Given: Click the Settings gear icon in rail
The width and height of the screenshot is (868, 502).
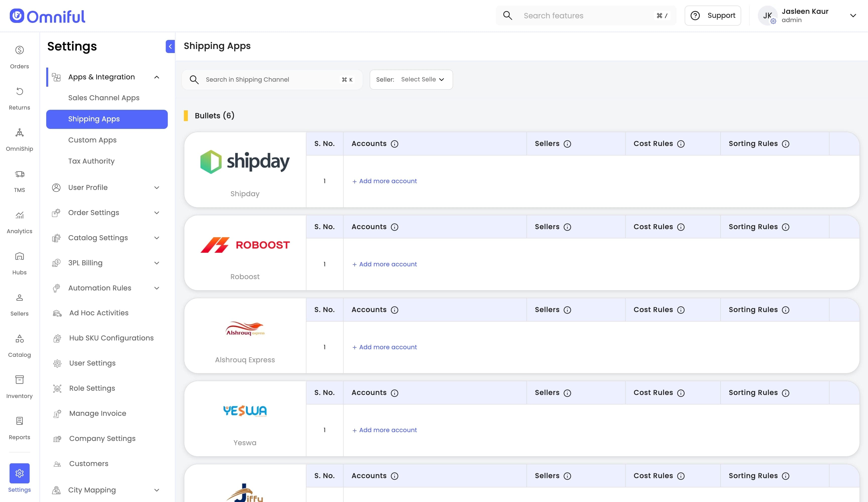Looking at the screenshot, I should [x=19, y=473].
